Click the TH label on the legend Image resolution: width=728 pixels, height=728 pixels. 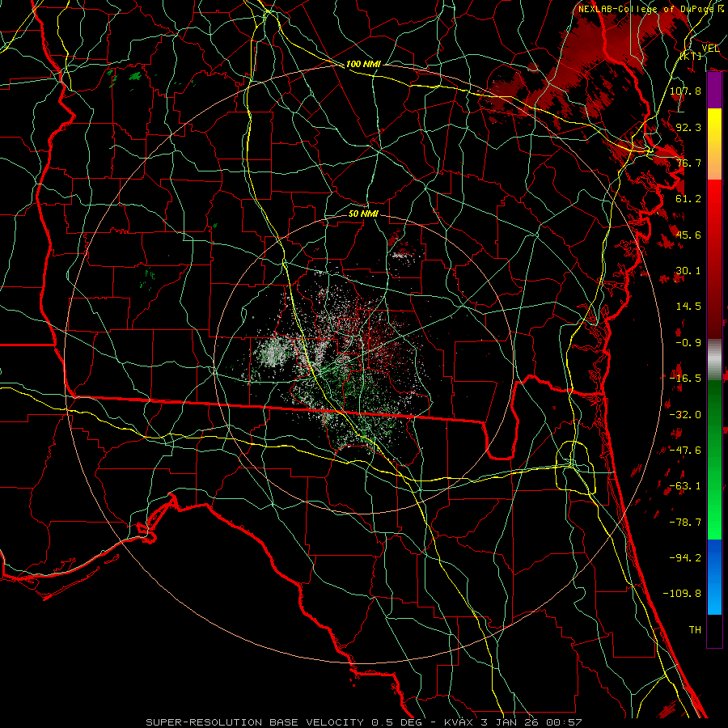[695, 630]
